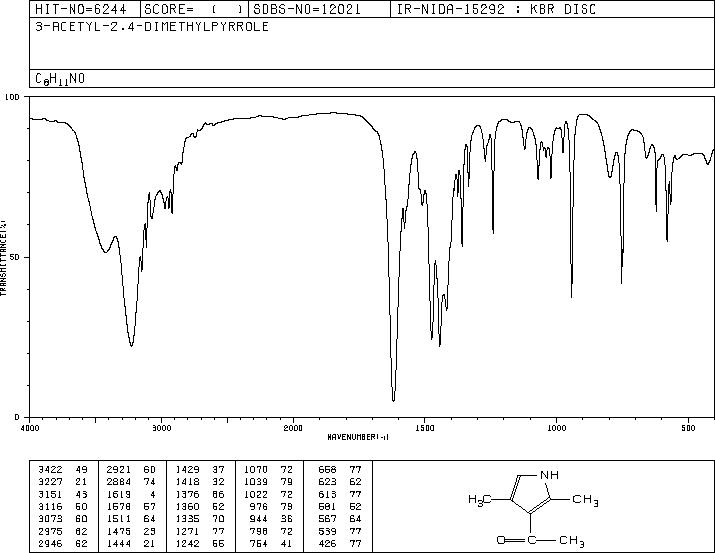Select the 2864 peak table entry
The image size is (715, 553).
132,482
